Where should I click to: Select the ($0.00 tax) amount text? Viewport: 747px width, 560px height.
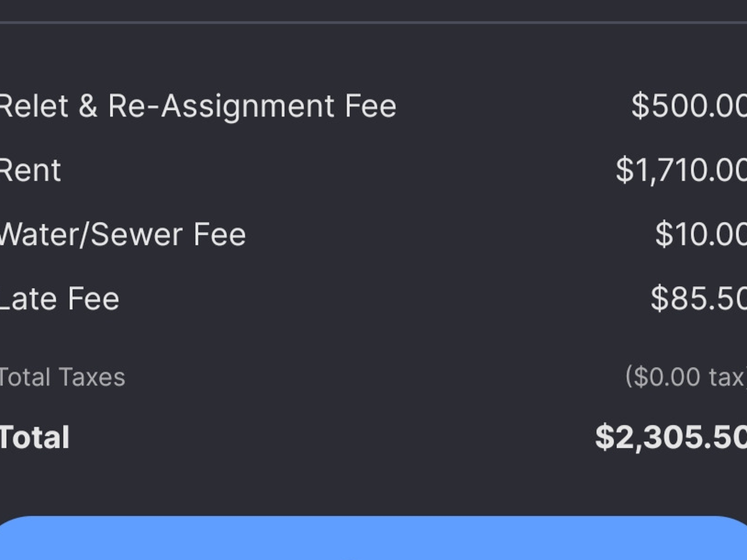(685, 377)
